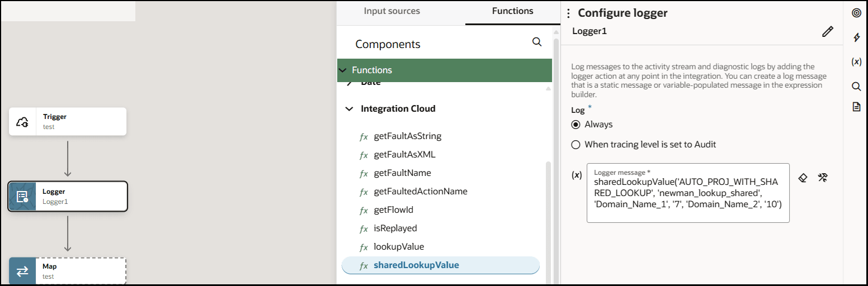Click the search magnifier in Components header
Image resolution: width=868 pixels, height=286 pixels.
coord(537,42)
